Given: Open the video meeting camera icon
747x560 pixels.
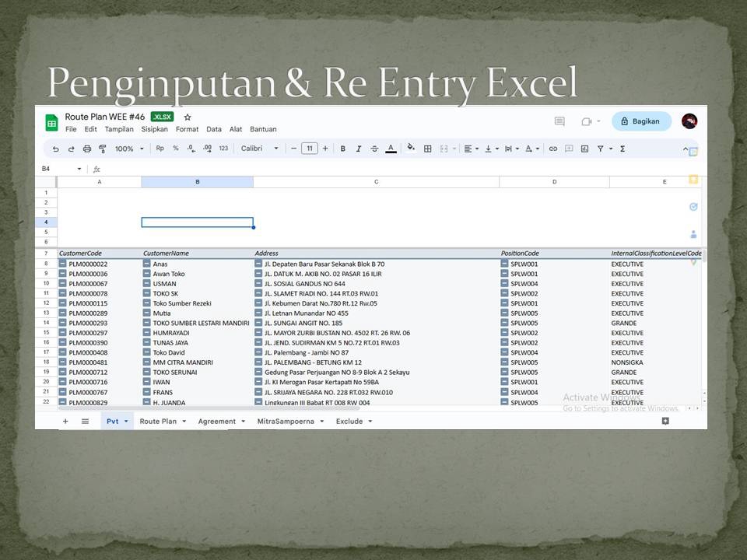Looking at the screenshot, I should 587,121.
